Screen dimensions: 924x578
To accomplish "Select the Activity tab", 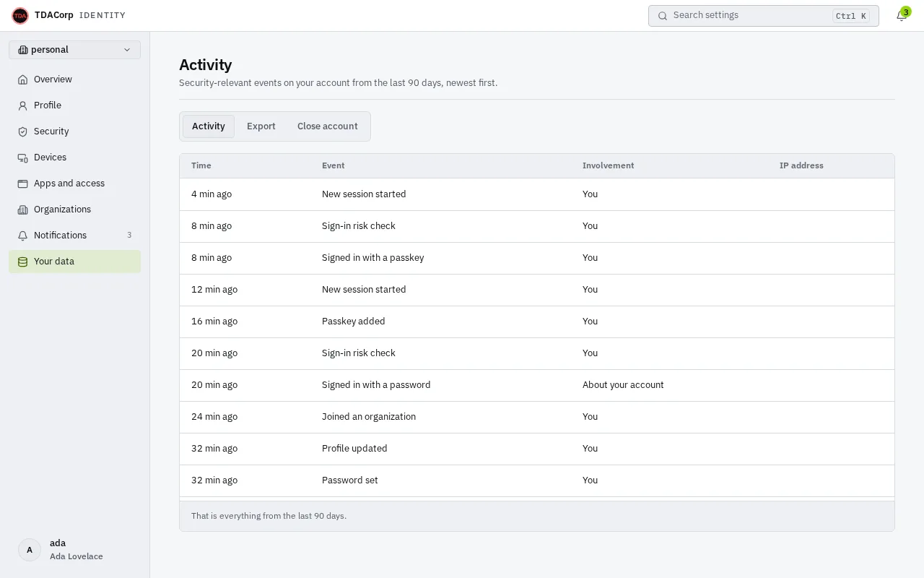I will point(209,126).
